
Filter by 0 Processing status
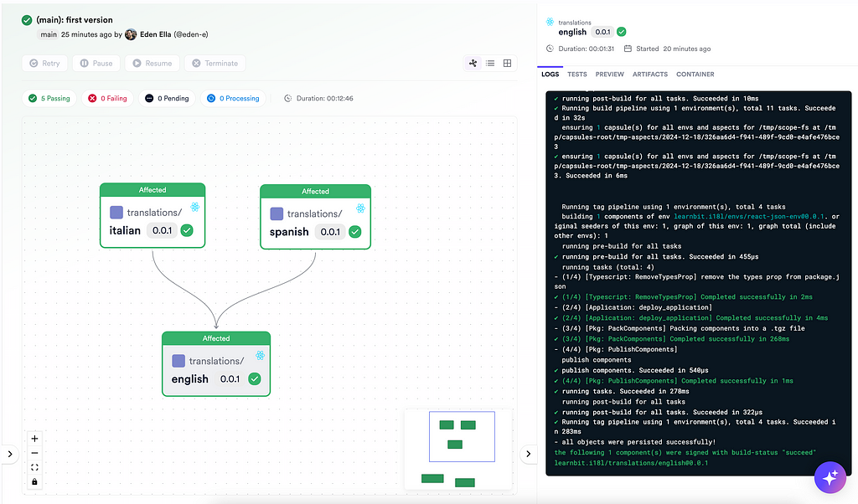coord(233,99)
